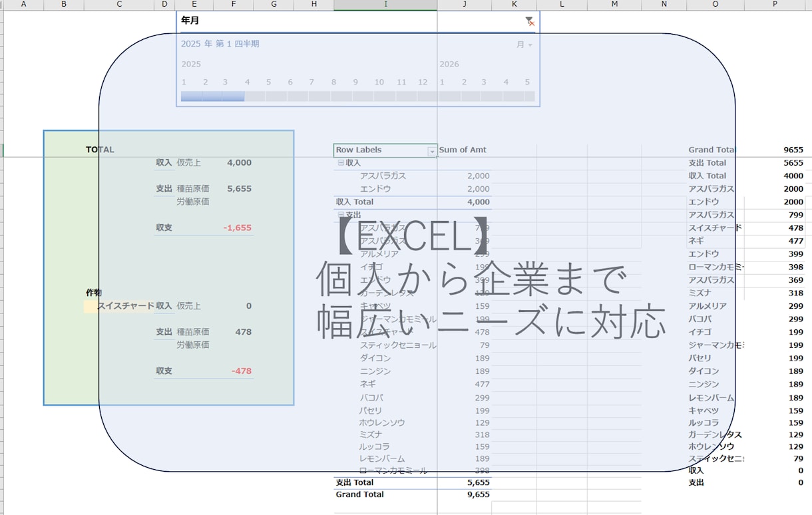Click エンドウ 2,000 row under 収入 in pivot
The width and height of the screenshot is (812, 515).
click(x=413, y=189)
